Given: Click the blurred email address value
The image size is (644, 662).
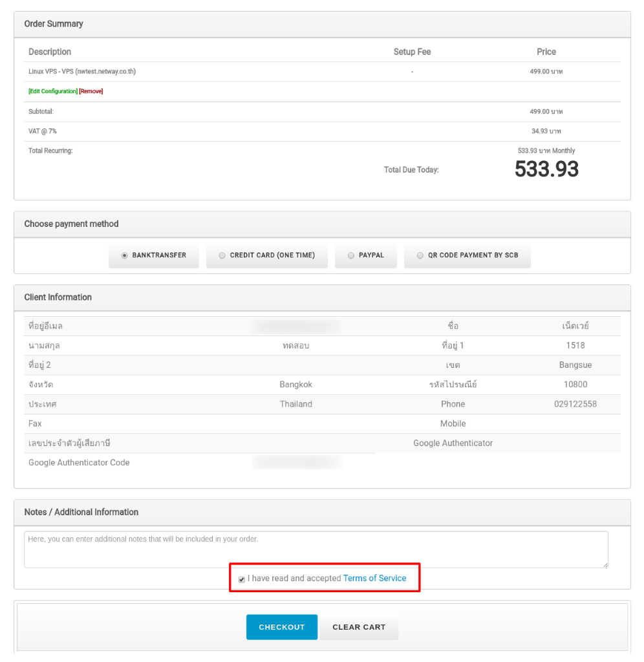Looking at the screenshot, I should click(296, 326).
